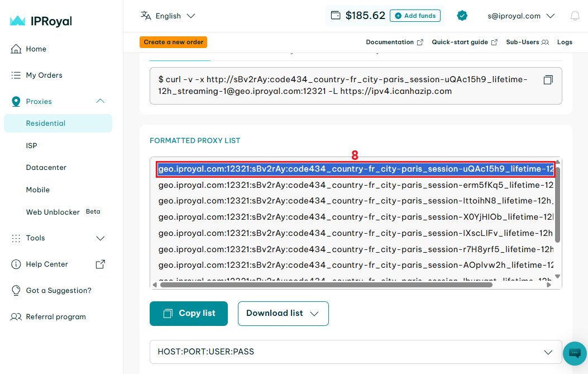Go to Home in the sidebar
The width and height of the screenshot is (588, 374).
click(x=36, y=49)
